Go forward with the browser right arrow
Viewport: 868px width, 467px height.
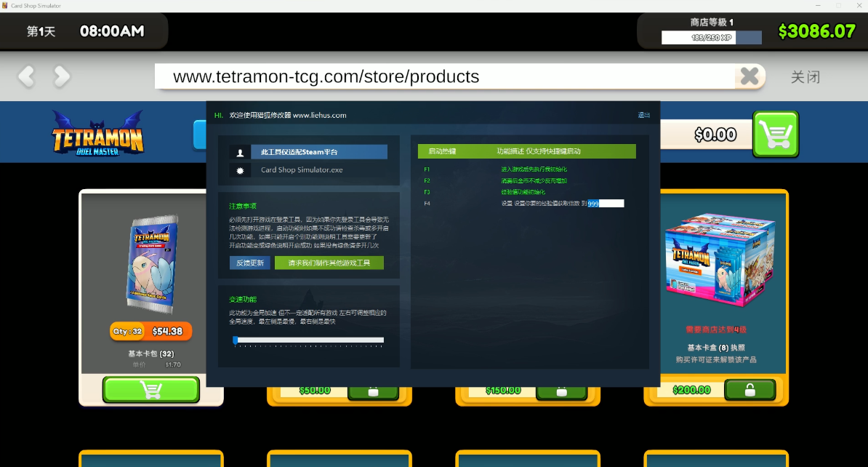[62, 76]
